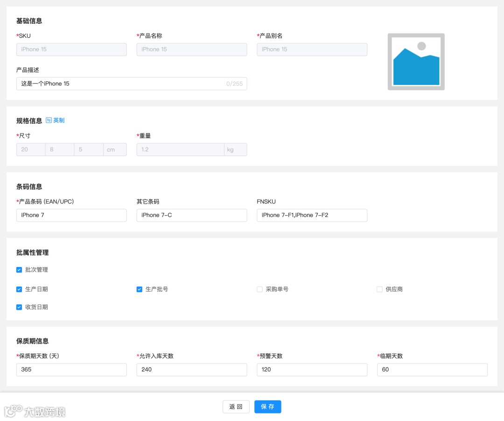
Task: Click the 基础信息 section heading
Action: [x=29, y=21]
